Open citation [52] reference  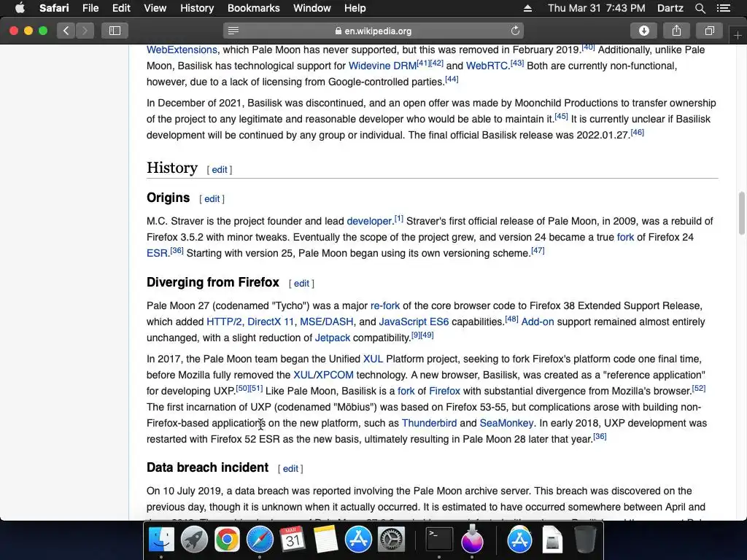pos(698,388)
